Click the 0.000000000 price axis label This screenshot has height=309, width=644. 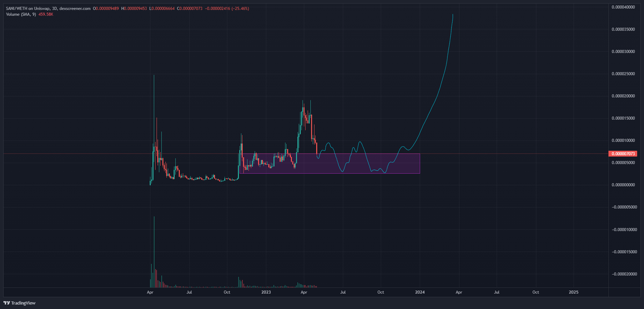point(624,185)
